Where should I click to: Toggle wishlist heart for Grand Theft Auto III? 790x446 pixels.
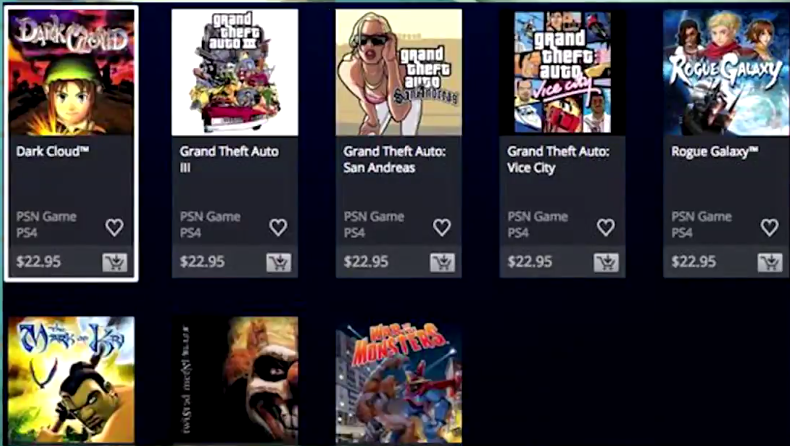click(x=278, y=228)
